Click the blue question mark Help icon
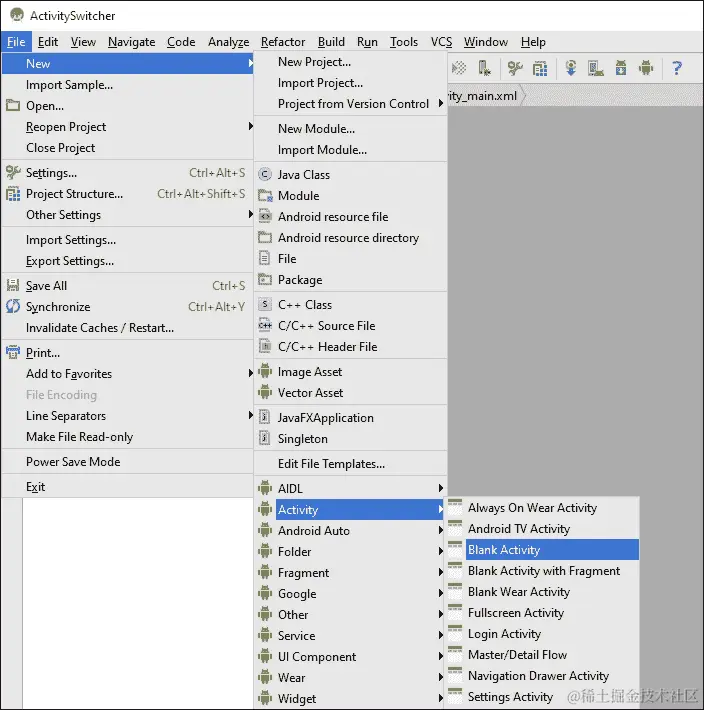This screenshot has height=710, width=704. coord(677,68)
